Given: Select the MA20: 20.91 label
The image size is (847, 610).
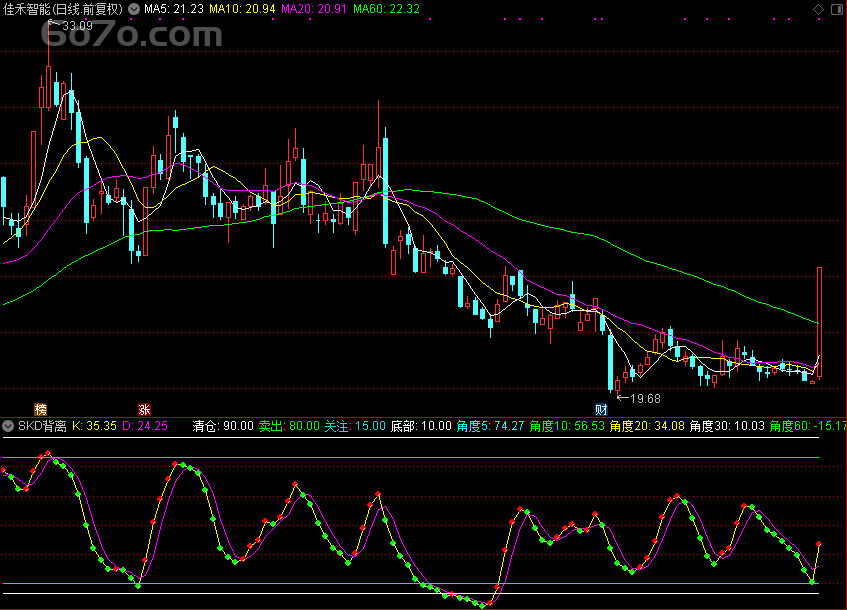Looking at the screenshot, I should click(314, 9).
